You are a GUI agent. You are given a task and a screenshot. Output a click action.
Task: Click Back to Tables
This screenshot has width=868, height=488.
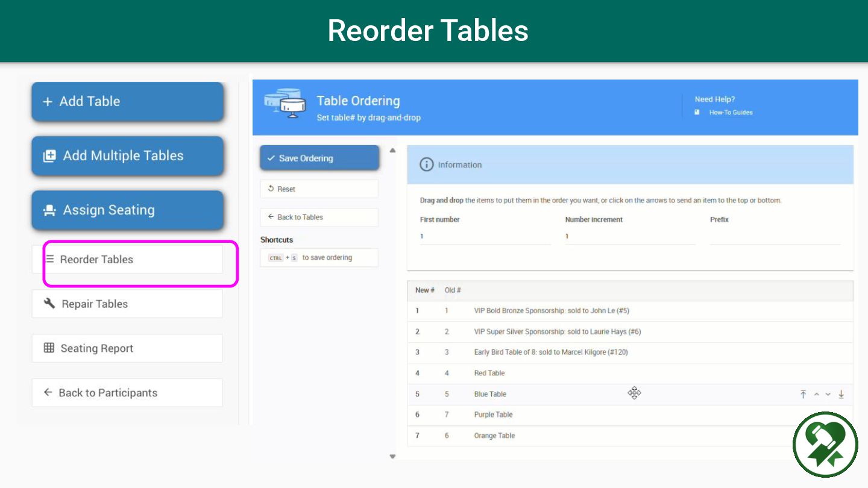[319, 217]
